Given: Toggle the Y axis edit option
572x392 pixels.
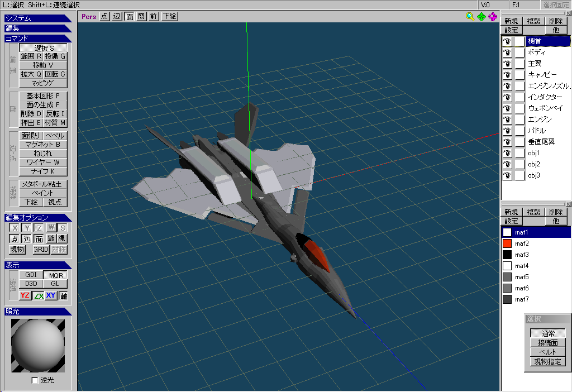Looking at the screenshot, I should [27, 228].
